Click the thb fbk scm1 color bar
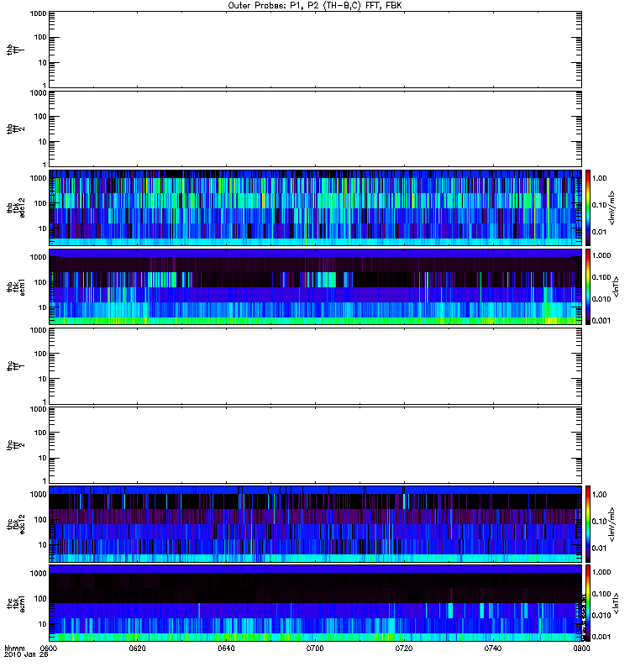This screenshot has height=672, width=630. tap(588, 286)
